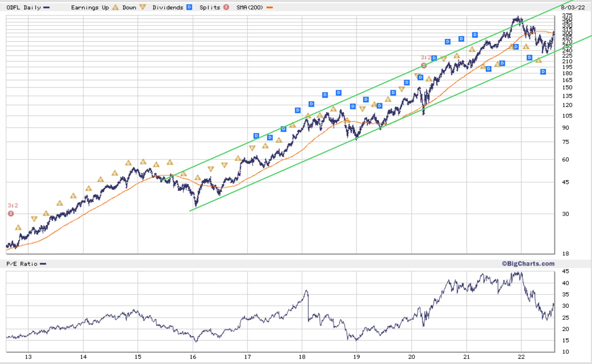Click the year 13 label on time axis
This screenshot has width=592, height=364.
pyautogui.click(x=28, y=357)
